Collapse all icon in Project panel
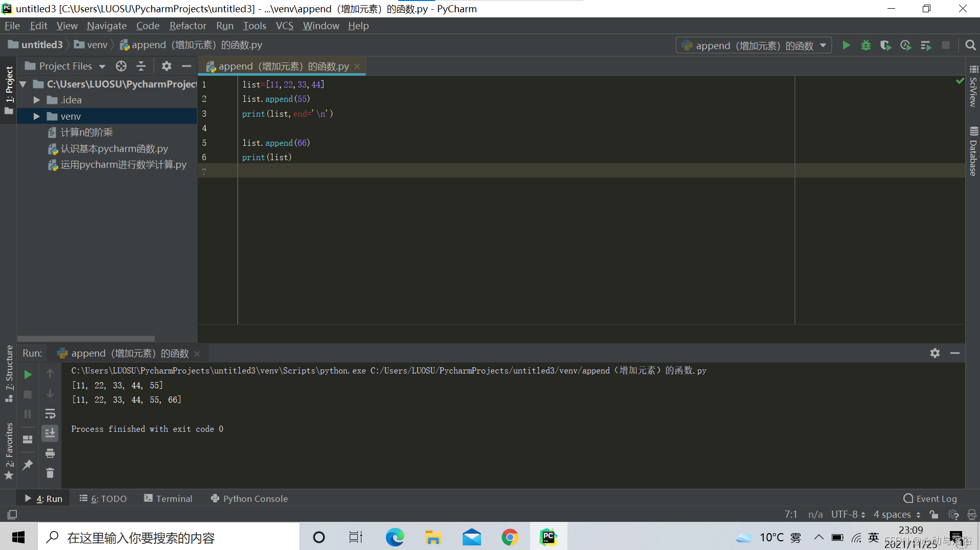Screen dimensions: 980x550 coord(141,66)
